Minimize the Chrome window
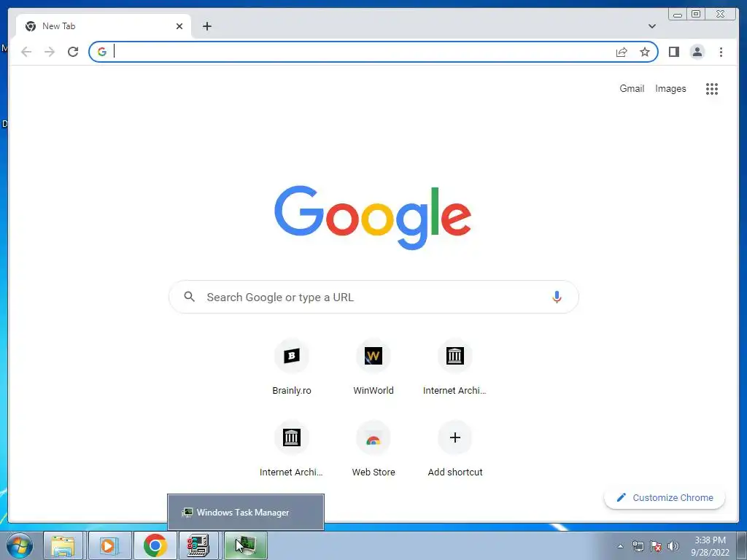Screen dimensions: 747x560 click(x=678, y=15)
